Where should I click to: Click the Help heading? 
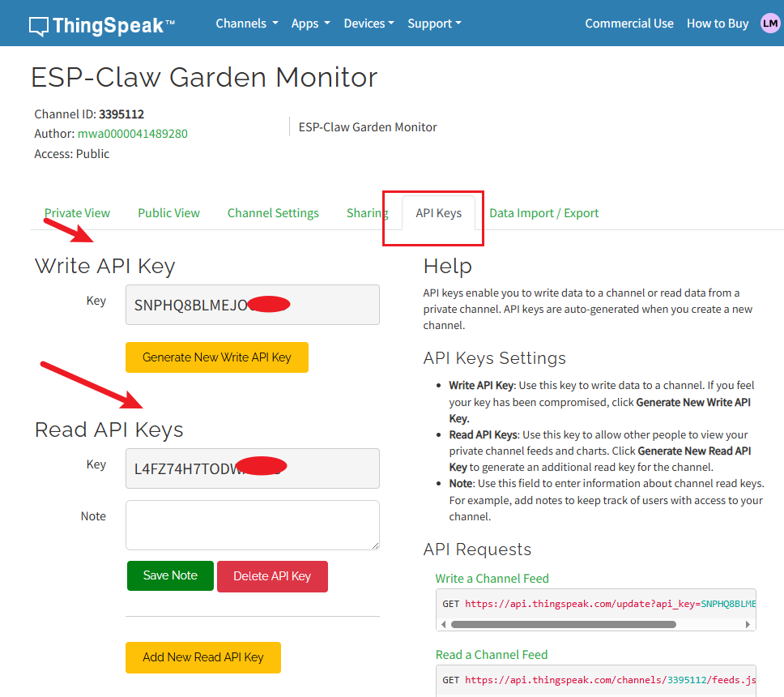click(x=448, y=266)
